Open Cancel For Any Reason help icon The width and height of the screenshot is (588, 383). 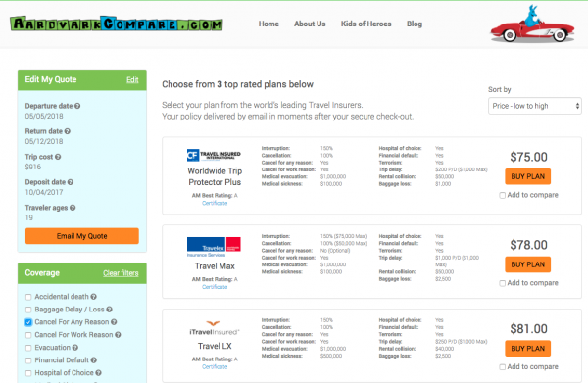pos(114,322)
